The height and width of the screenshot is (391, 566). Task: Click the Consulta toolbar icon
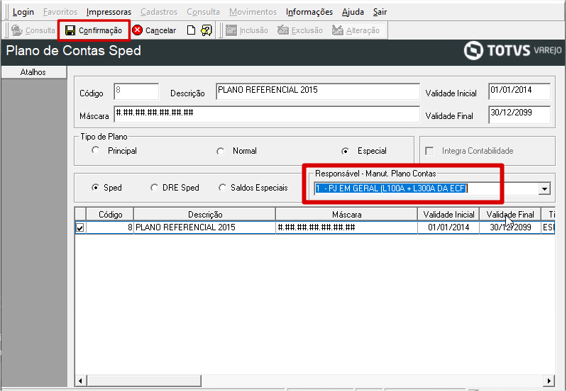[x=17, y=30]
